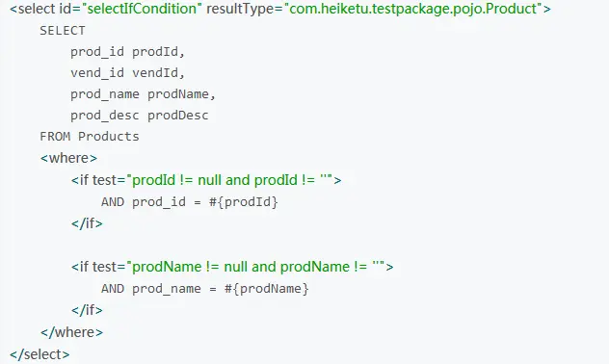Click the closing where tag

[x=72, y=332]
